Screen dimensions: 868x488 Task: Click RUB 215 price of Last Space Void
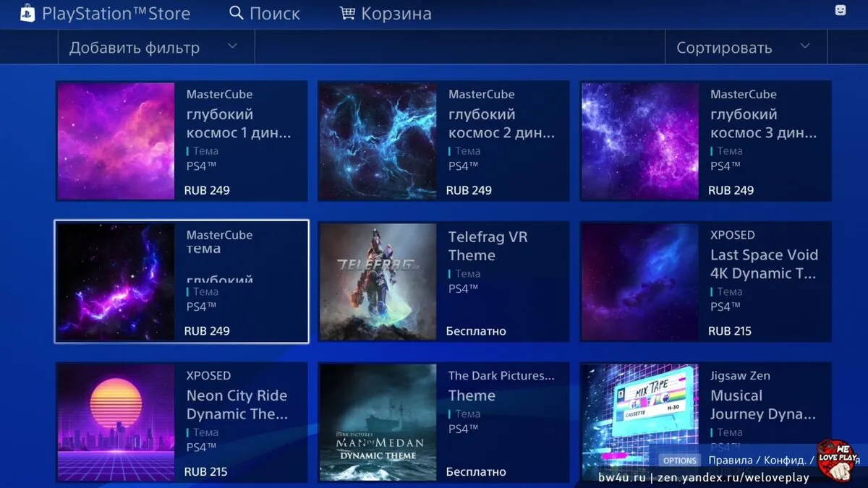coord(730,330)
